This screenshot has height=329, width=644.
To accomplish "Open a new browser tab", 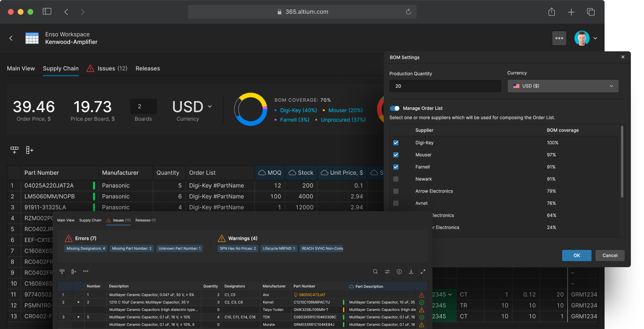I will pos(571,12).
